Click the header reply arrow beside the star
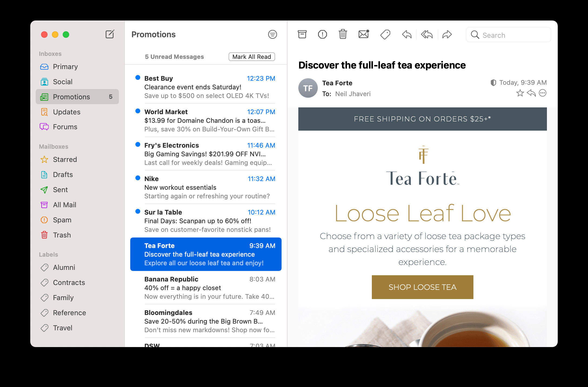The height and width of the screenshot is (387, 588). pos(531,93)
